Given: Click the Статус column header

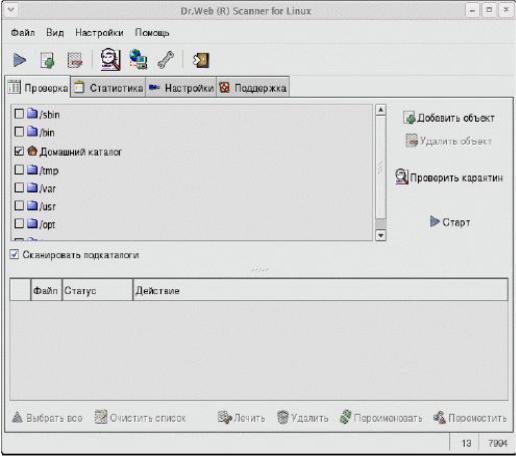Looking at the screenshot, I should click(x=97, y=290).
